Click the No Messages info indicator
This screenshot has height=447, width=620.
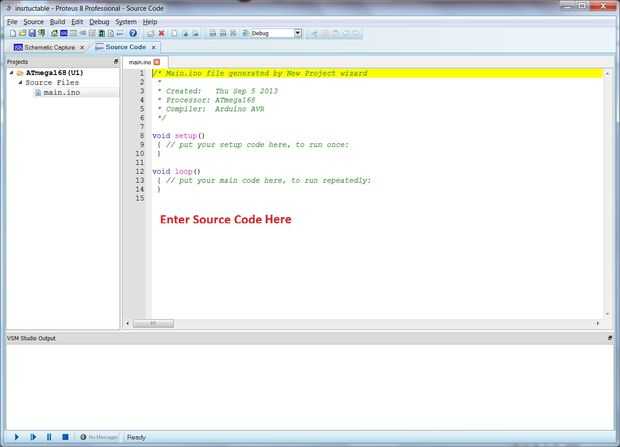pos(99,437)
